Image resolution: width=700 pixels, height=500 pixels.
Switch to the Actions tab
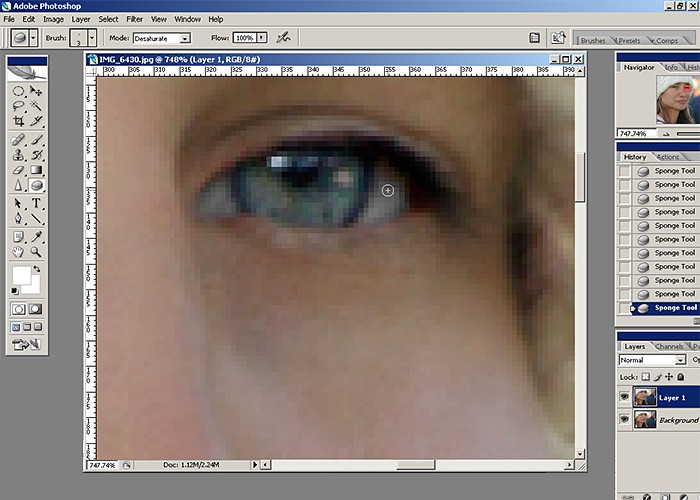(x=668, y=157)
